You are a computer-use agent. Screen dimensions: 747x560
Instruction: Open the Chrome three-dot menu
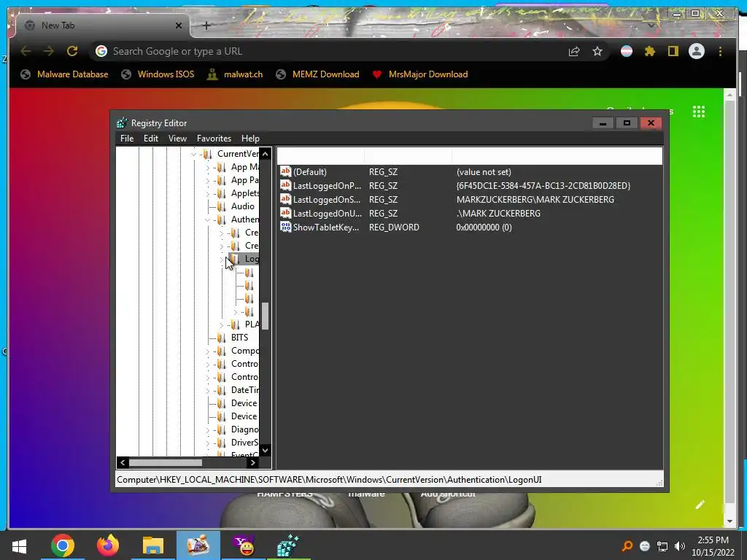click(x=720, y=51)
